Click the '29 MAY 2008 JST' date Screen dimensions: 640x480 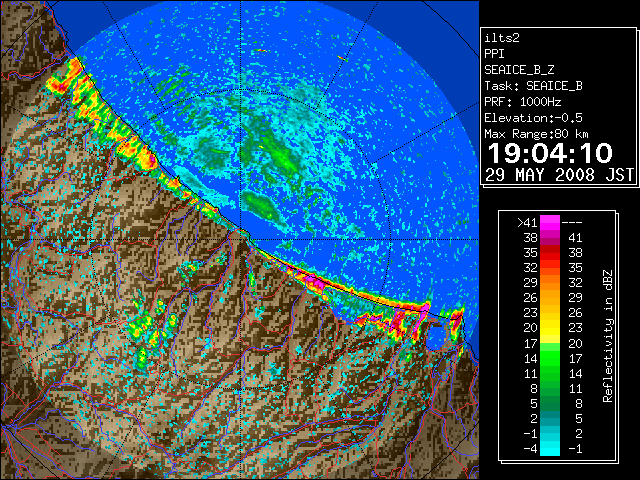[x=559, y=175]
